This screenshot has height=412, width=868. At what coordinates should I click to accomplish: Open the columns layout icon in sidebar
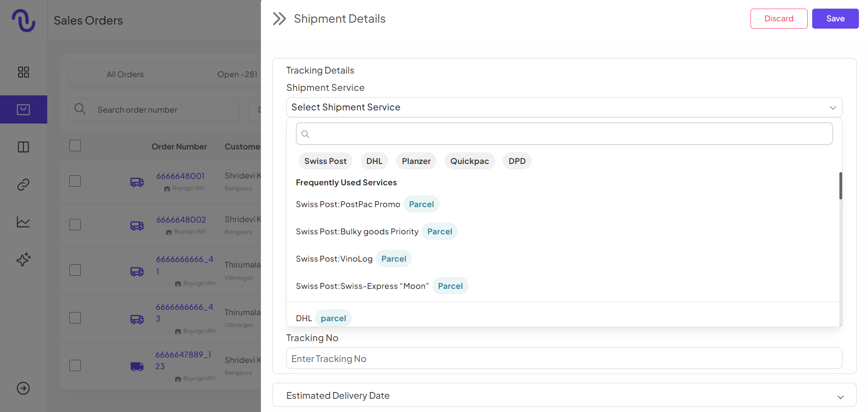[23, 147]
